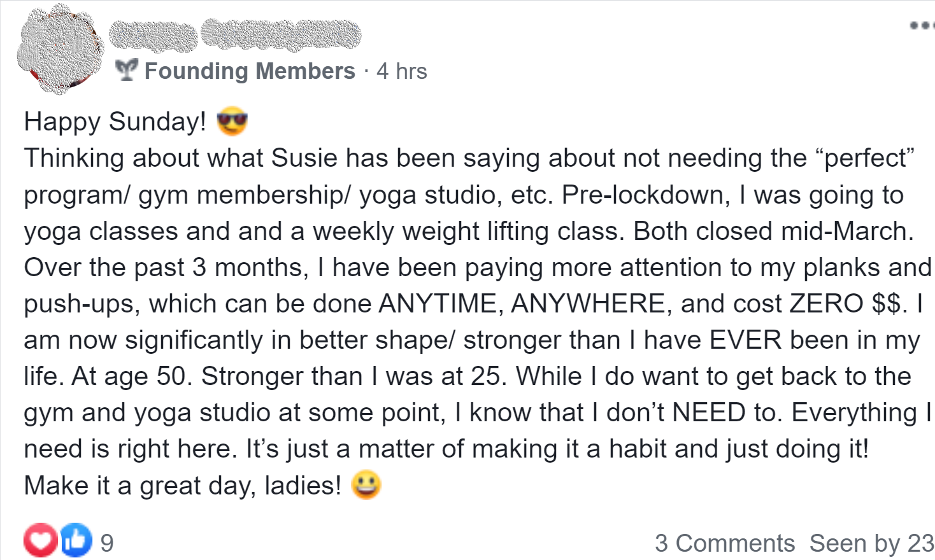Select the Founding Members label
Screen dimensions: 935x560
(250, 71)
